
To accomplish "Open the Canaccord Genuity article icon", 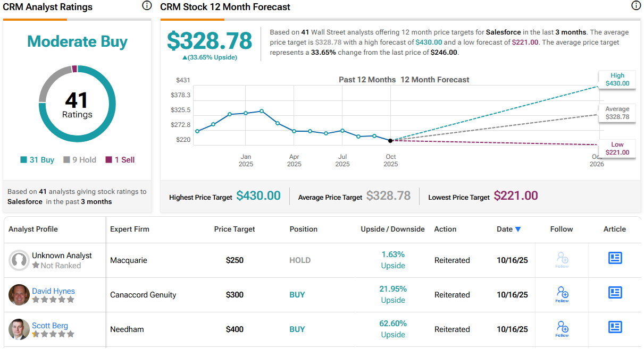I will point(615,293).
